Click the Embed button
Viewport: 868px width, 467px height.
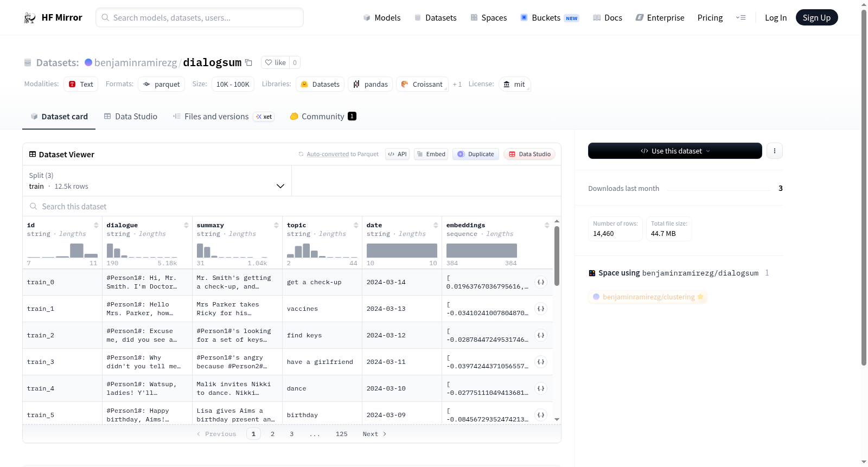431,154
